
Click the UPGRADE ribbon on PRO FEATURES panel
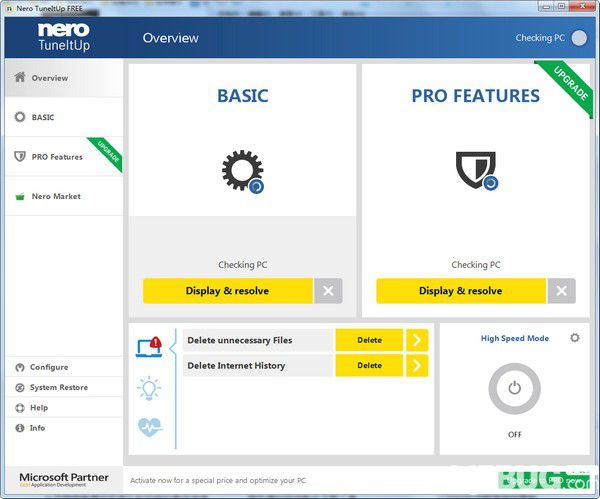(568, 86)
